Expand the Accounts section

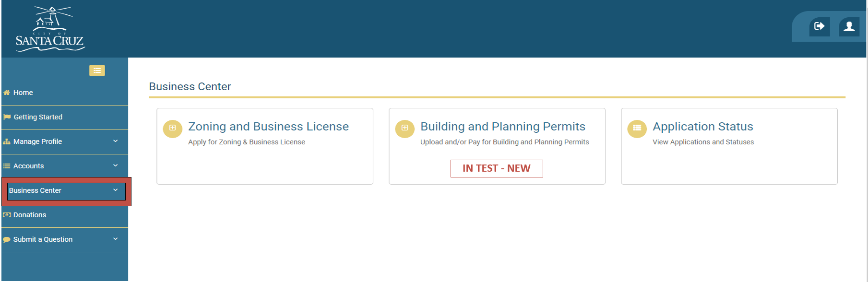(115, 165)
